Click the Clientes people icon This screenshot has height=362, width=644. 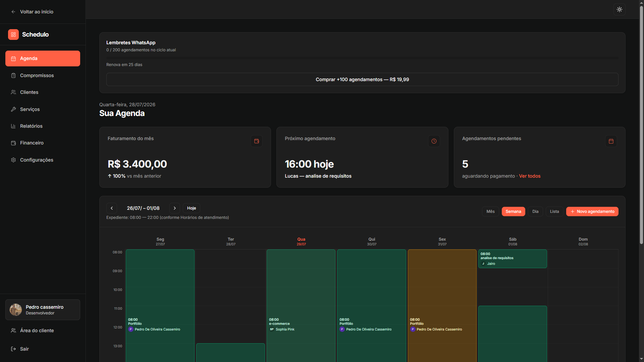pyautogui.click(x=13, y=92)
